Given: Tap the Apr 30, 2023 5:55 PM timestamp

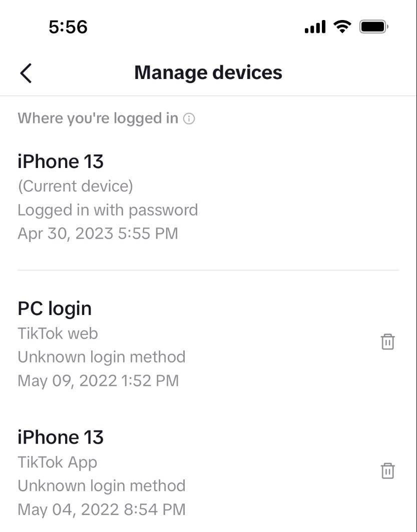Looking at the screenshot, I should 98,233.
